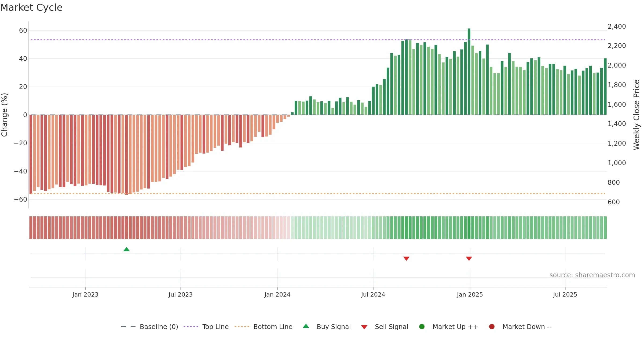Click the green circle icon in the legend
644x362 pixels.
422,327
